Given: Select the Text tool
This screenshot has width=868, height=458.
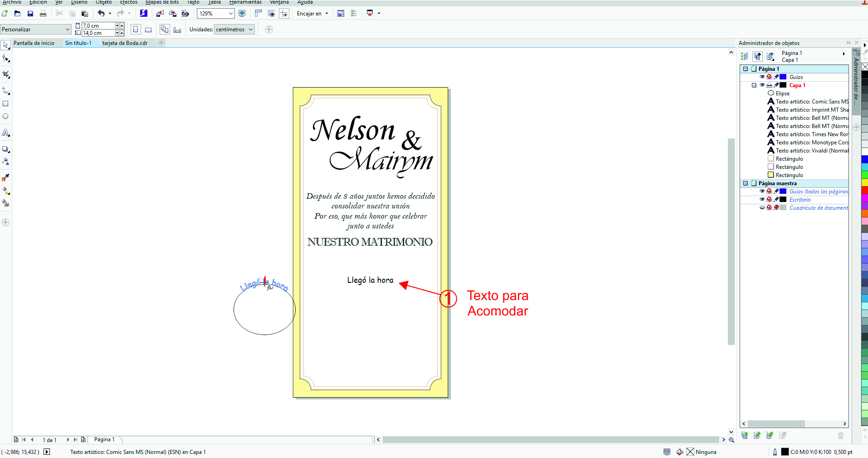Looking at the screenshot, I should pos(5,133).
